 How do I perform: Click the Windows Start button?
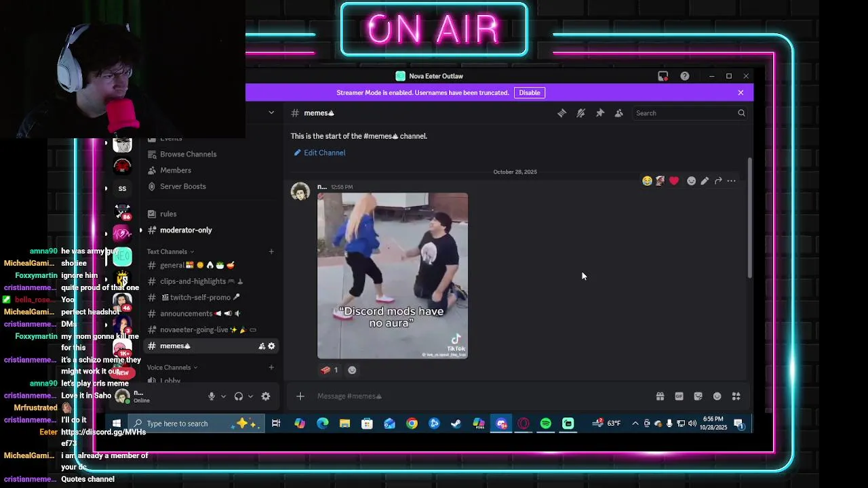[116, 424]
